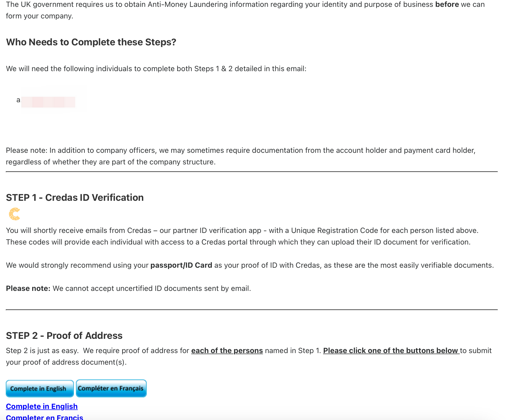Viewport: 508px width, 420px height.
Task: Click the blurred individual's name entry
Action: point(48,102)
